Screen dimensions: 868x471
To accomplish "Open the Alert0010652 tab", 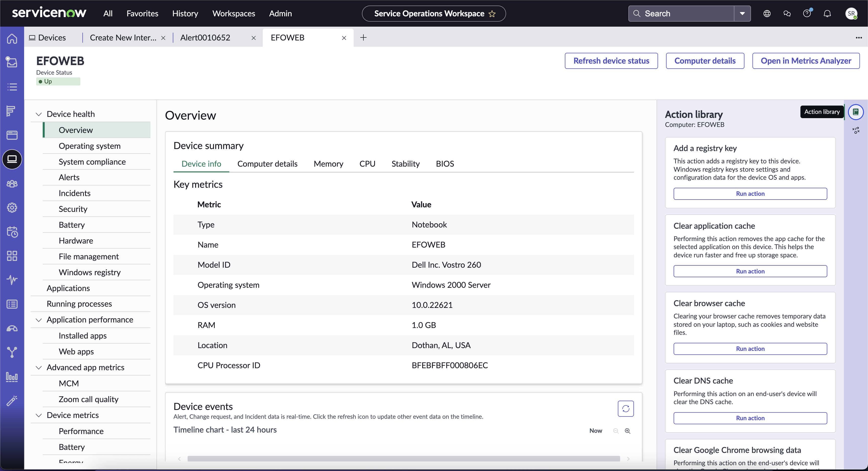I will point(205,38).
